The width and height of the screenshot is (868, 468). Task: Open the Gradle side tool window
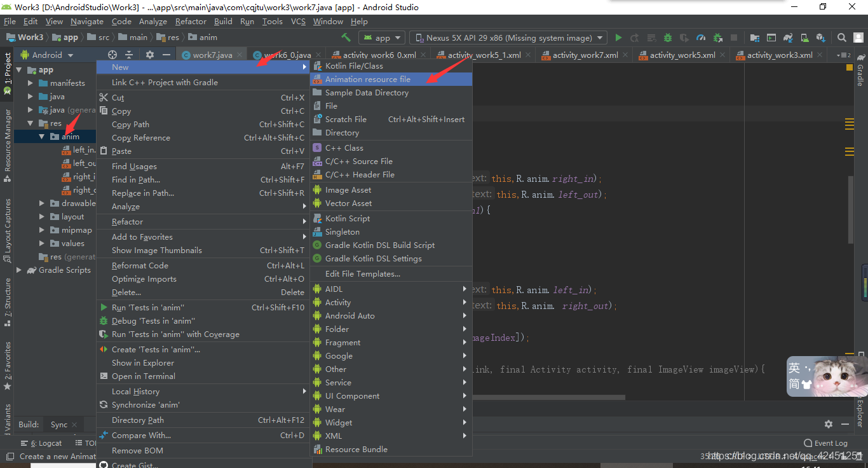(x=860, y=70)
